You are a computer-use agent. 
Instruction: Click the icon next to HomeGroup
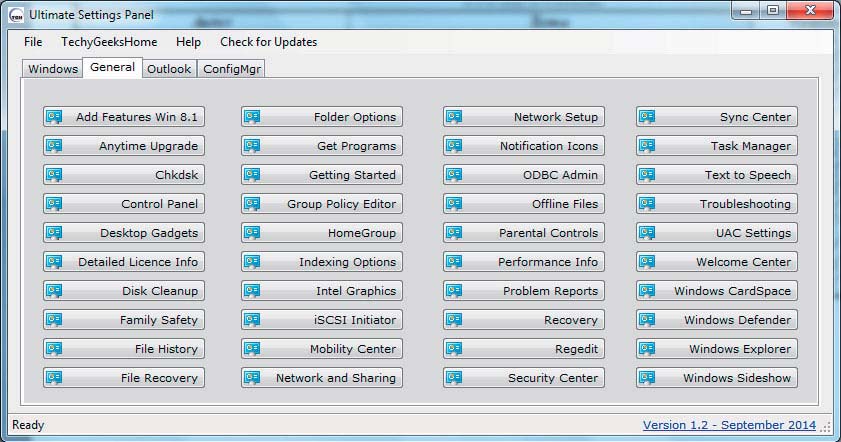click(252, 232)
